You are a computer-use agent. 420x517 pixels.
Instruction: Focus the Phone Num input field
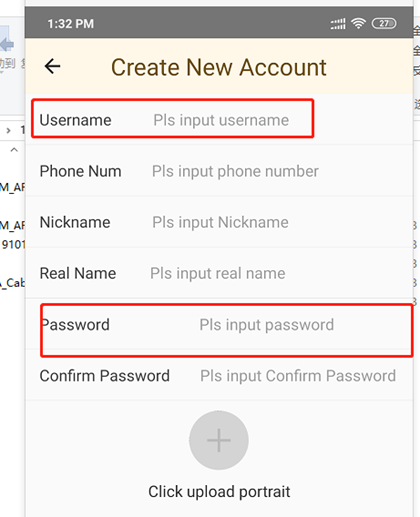click(235, 171)
